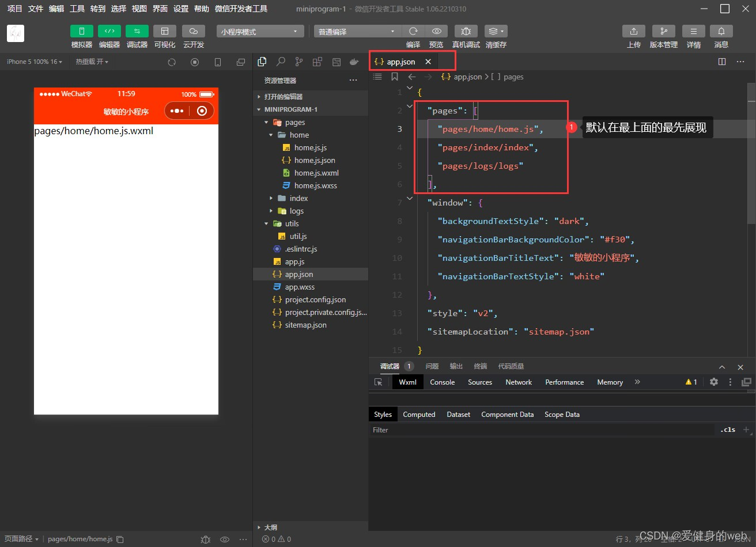Switch to the Console tab
756x547 pixels.
[443, 382]
